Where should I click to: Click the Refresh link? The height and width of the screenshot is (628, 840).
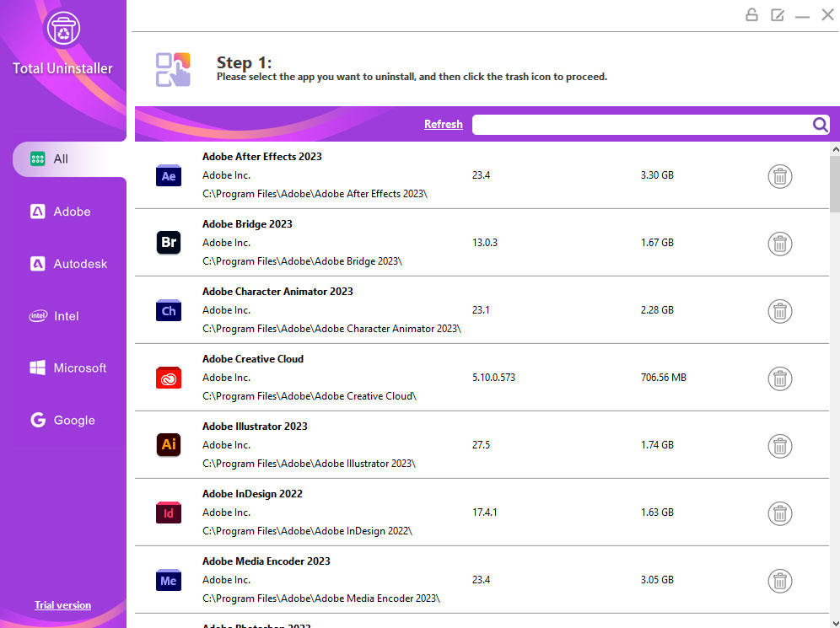[443, 124]
